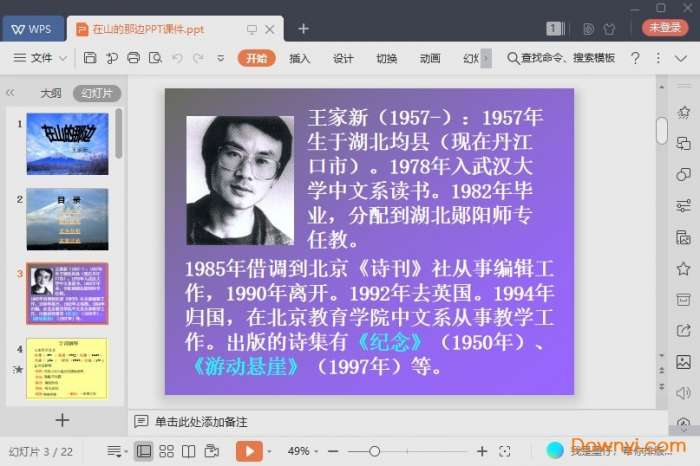Select the 动画 ribbon tab

point(430,58)
